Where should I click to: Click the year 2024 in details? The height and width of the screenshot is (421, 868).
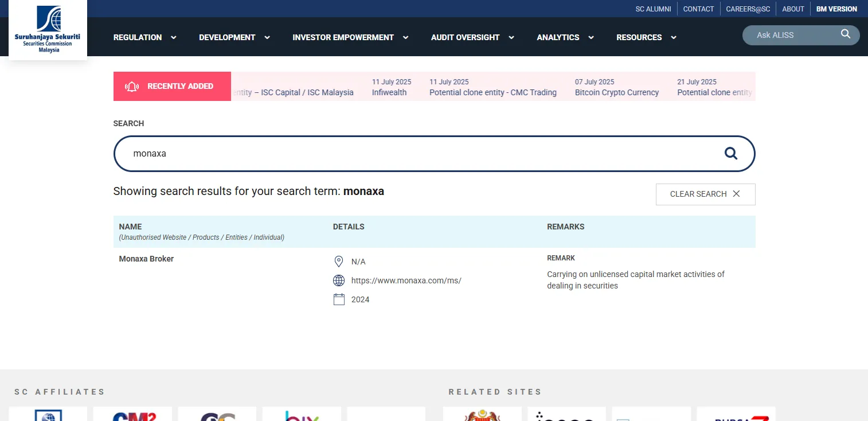click(x=361, y=299)
